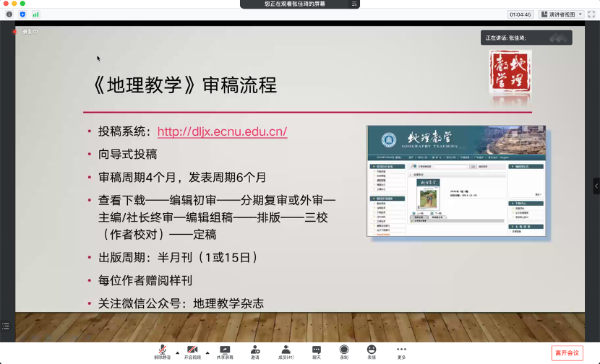Click the Share Screen icon (共享屏幕)
This screenshot has height=364, width=600.
pyautogui.click(x=225, y=352)
